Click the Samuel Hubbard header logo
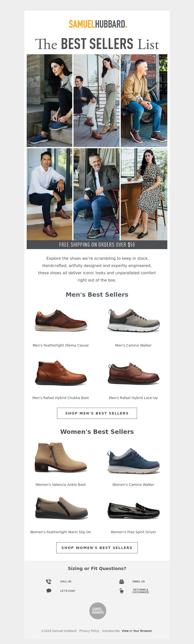194x644 pixels. 98,24
